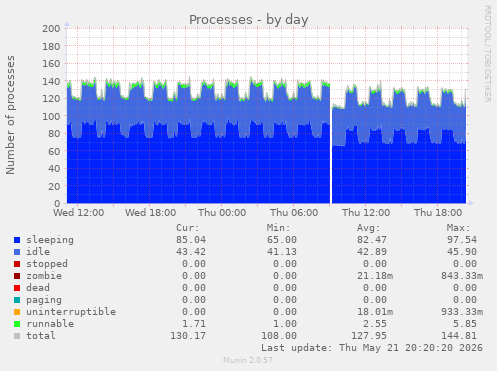Click the 'Thu 12:00' x-axis label
Image resolution: width=497 pixels, height=371 pixels.
pos(366,213)
